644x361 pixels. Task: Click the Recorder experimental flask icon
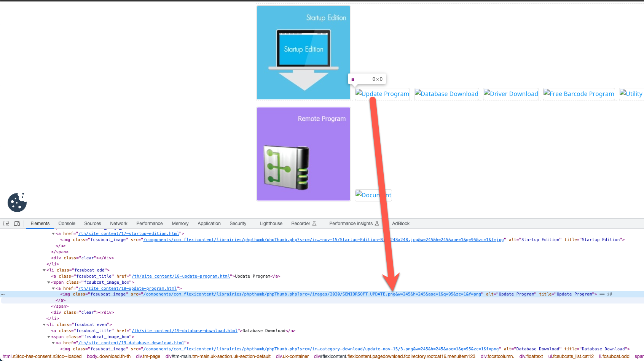pyautogui.click(x=315, y=224)
